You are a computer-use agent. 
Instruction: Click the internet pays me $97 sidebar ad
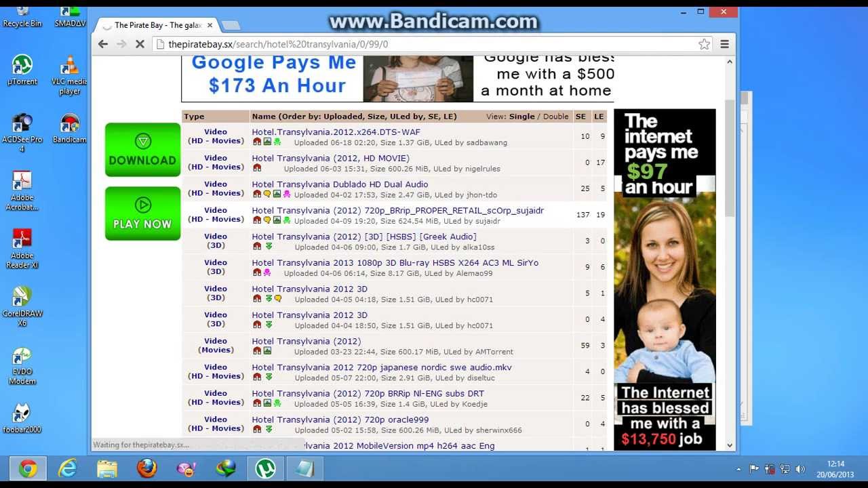click(665, 279)
